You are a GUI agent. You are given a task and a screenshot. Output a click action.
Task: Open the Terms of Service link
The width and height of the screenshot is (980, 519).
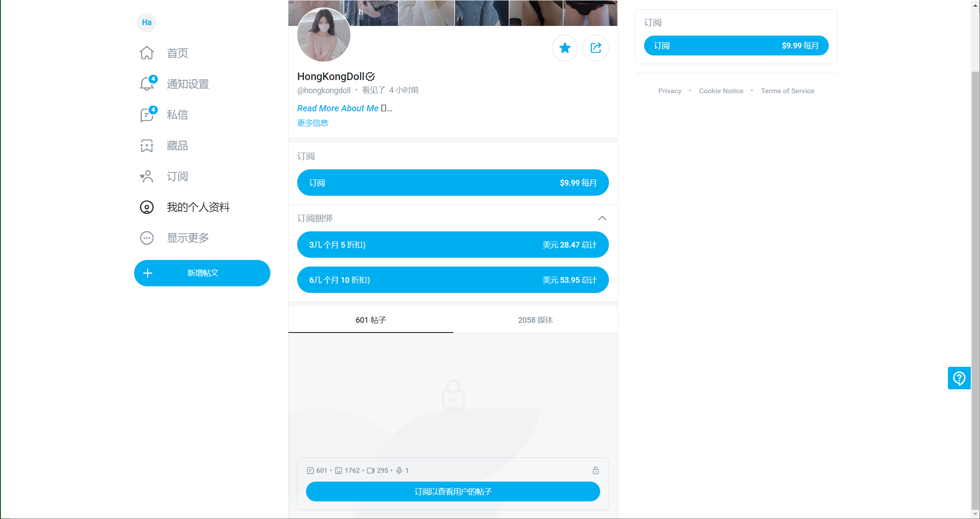(787, 91)
